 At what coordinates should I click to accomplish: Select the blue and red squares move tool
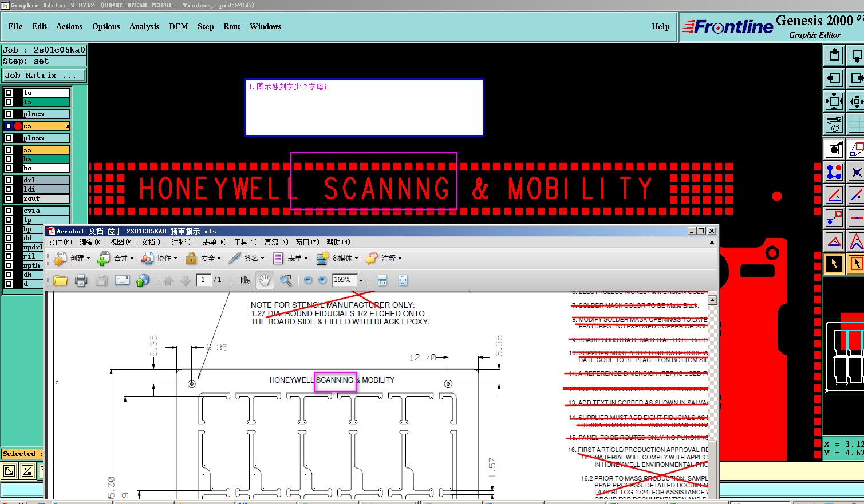point(834,218)
